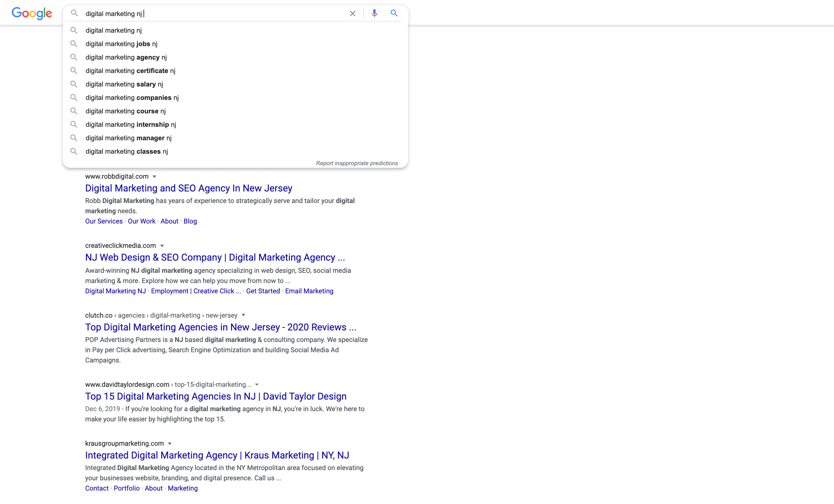Image resolution: width=834 pixels, height=504 pixels.
Task: Open 'NJ Web Design & SEO Company' result
Action: pos(215,257)
